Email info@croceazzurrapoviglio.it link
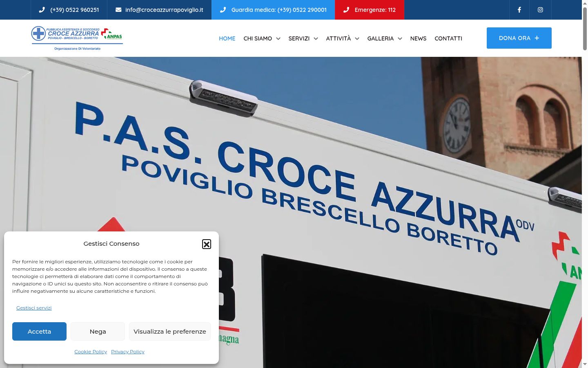This screenshot has width=588, height=368. point(164,10)
